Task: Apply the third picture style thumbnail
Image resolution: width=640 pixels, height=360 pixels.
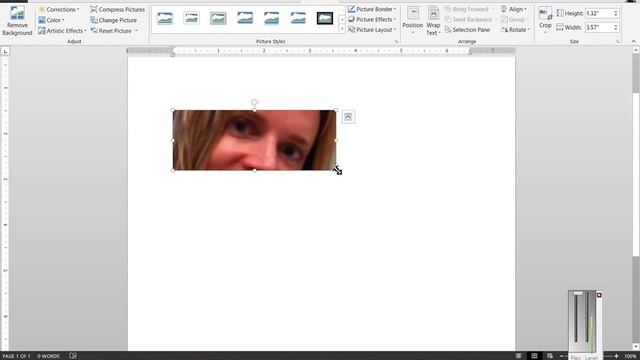Action: pos(218,18)
